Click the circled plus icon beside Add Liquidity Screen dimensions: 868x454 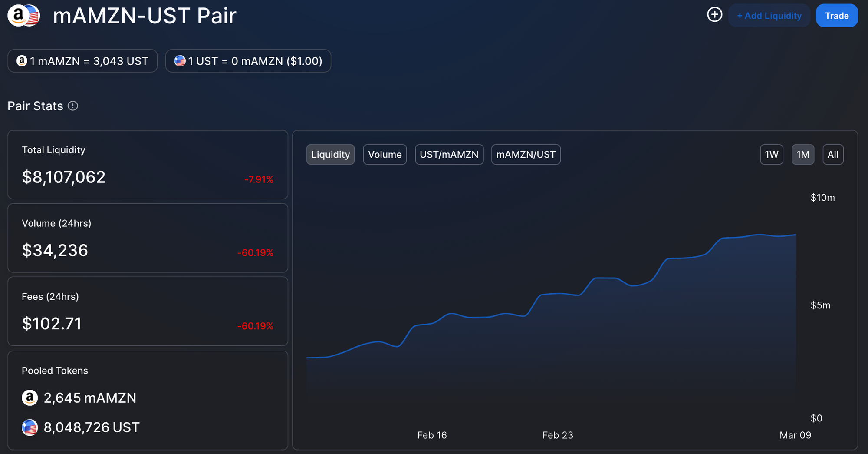714,15
